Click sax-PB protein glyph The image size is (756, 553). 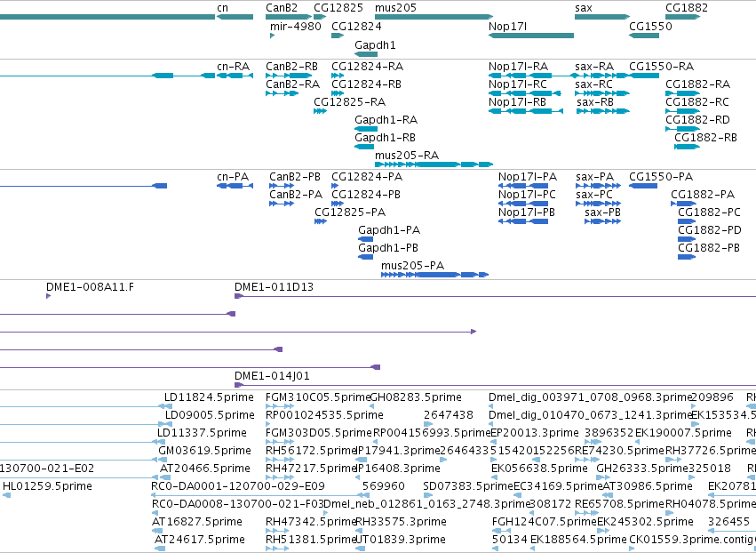pos(602,221)
